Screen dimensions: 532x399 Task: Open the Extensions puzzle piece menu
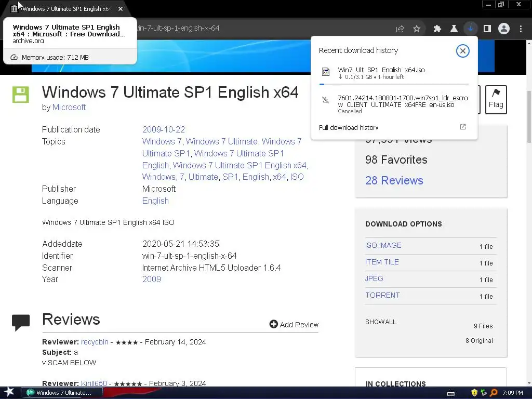[437, 29]
